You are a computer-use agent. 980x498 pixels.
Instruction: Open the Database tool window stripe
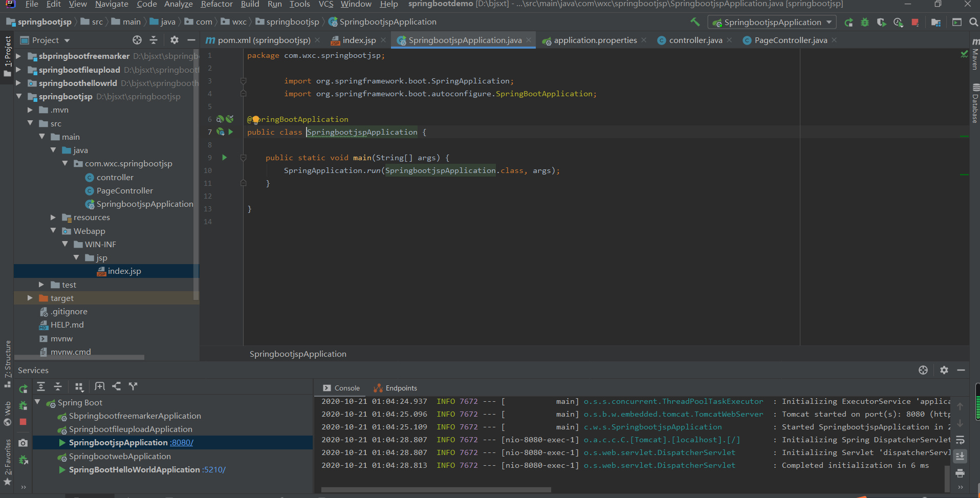[x=975, y=103]
